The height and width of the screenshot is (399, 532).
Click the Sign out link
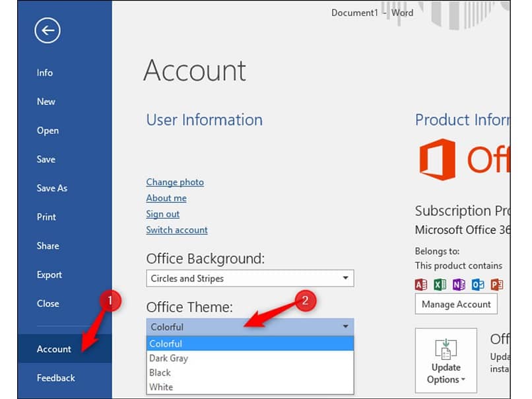163,214
